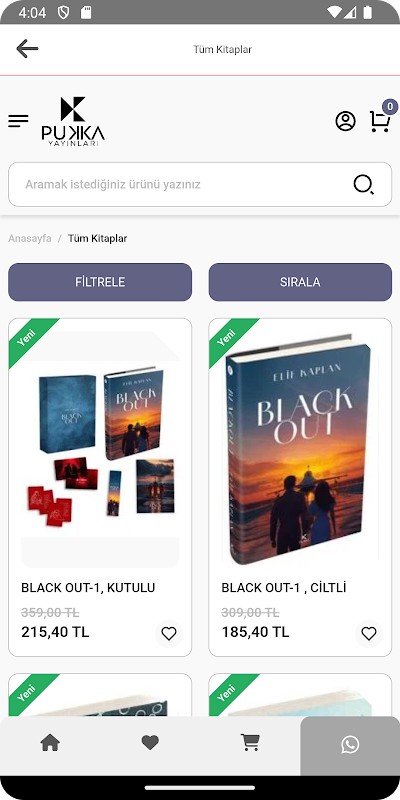Contact via WhatsApp icon
This screenshot has height=800, width=400.
click(350, 745)
